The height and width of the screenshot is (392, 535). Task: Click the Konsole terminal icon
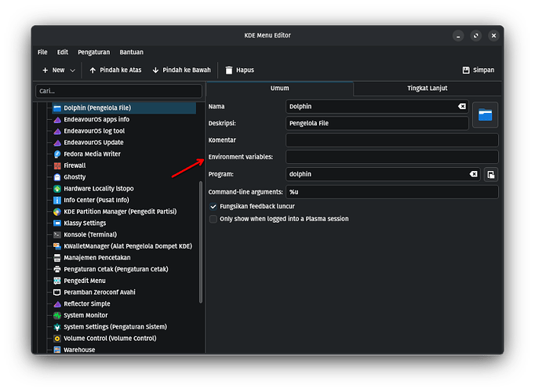pyautogui.click(x=57, y=235)
